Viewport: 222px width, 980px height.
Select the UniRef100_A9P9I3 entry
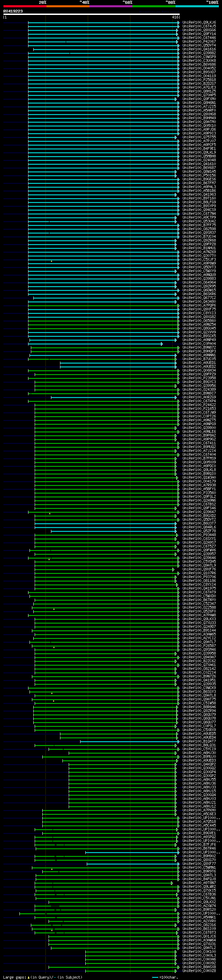(199, 133)
